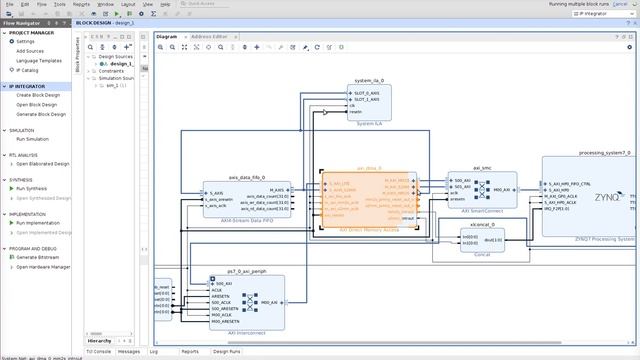
Task: Expand the Constraints folder in Sources
Action: (x=88, y=71)
